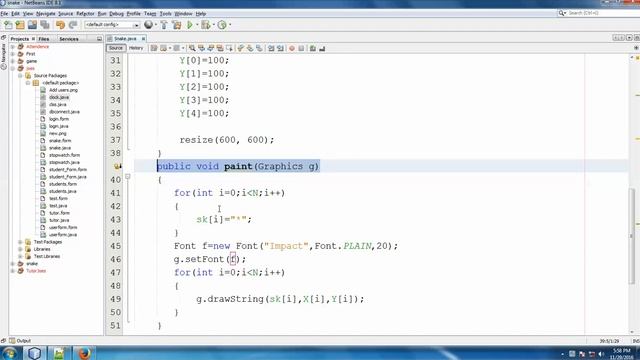
Task: Click the Last Edit icon in editor toolbar
Action: [x=154, y=48]
